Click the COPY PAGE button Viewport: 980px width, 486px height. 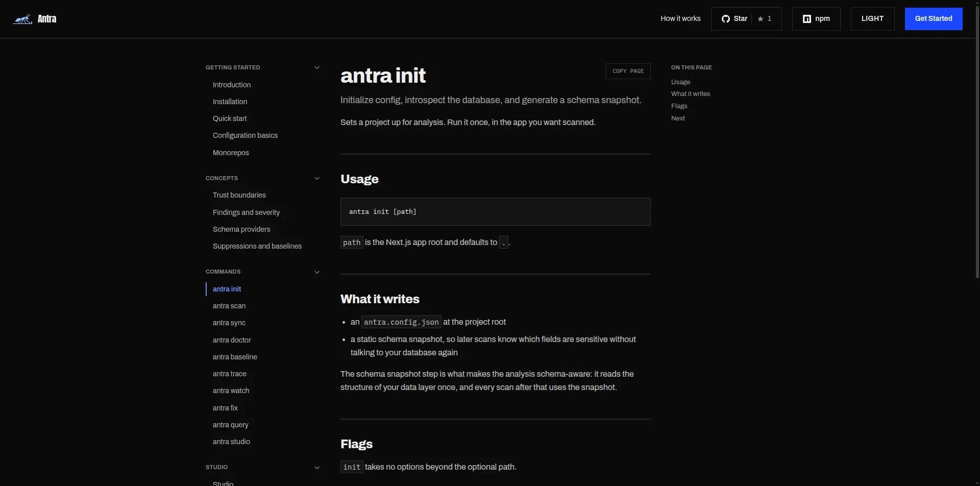click(x=628, y=71)
